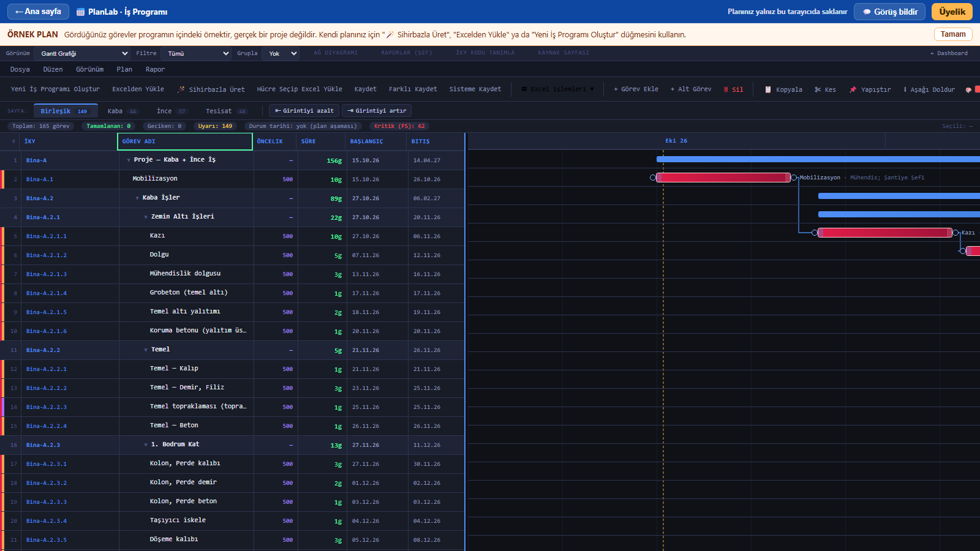The height and width of the screenshot is (551, 980).
Task: Switch to the Tesisat page tab
Action: tap(226, 111)
